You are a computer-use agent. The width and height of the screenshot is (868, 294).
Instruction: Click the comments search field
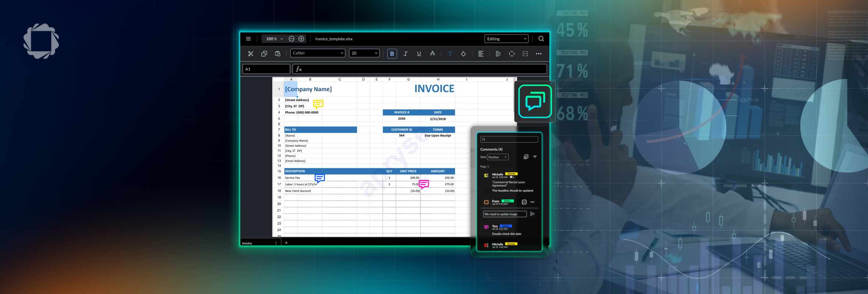(x=509, y=139)
